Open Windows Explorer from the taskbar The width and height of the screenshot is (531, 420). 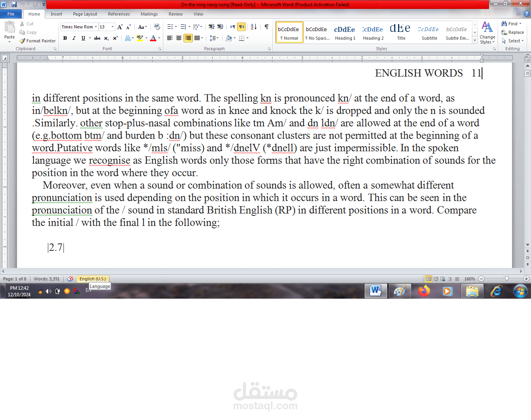[x=472, y=291]
